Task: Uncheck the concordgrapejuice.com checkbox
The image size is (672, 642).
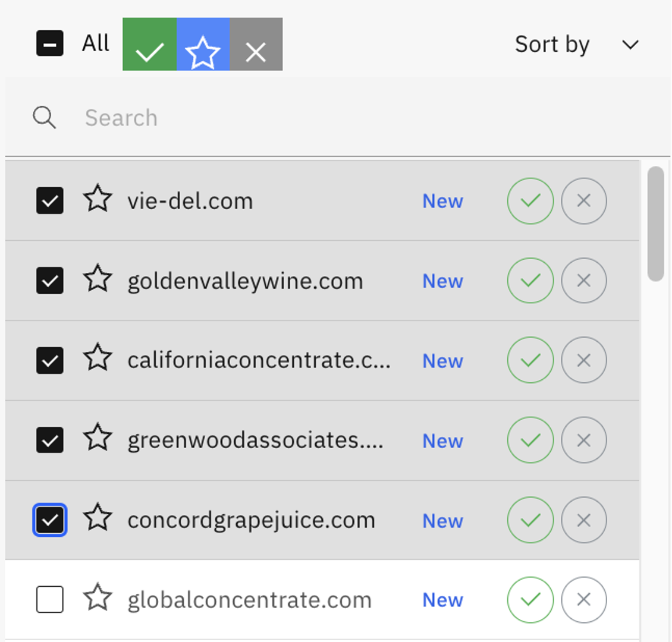Action: (50, 520)
